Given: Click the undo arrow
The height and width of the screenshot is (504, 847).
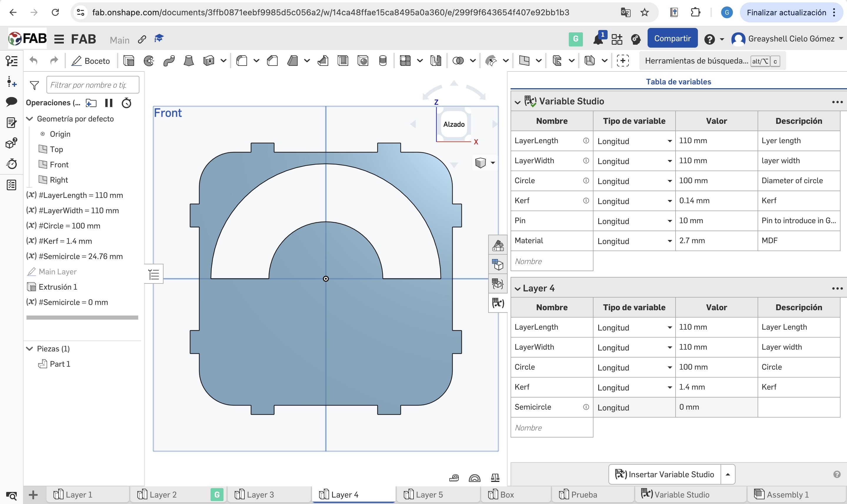Looking at the screenshot, I should click(34, 61).
